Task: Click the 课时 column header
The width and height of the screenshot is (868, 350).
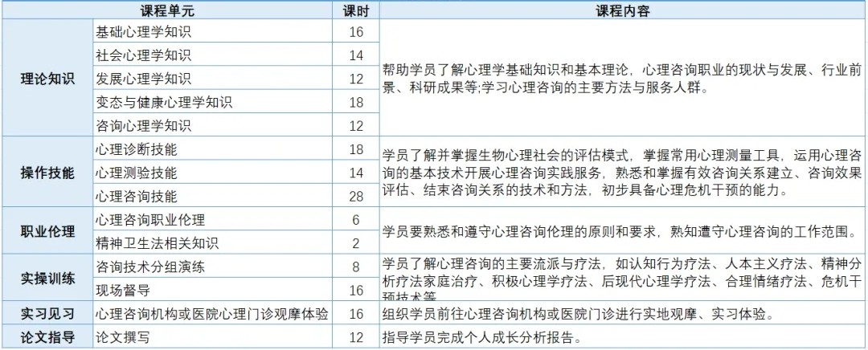Action: point(356,10)
